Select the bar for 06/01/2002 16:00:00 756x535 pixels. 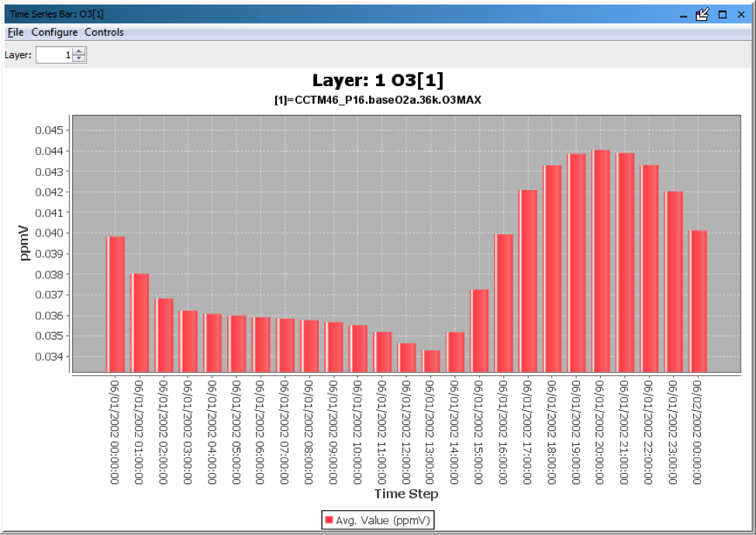pos(504,303)
